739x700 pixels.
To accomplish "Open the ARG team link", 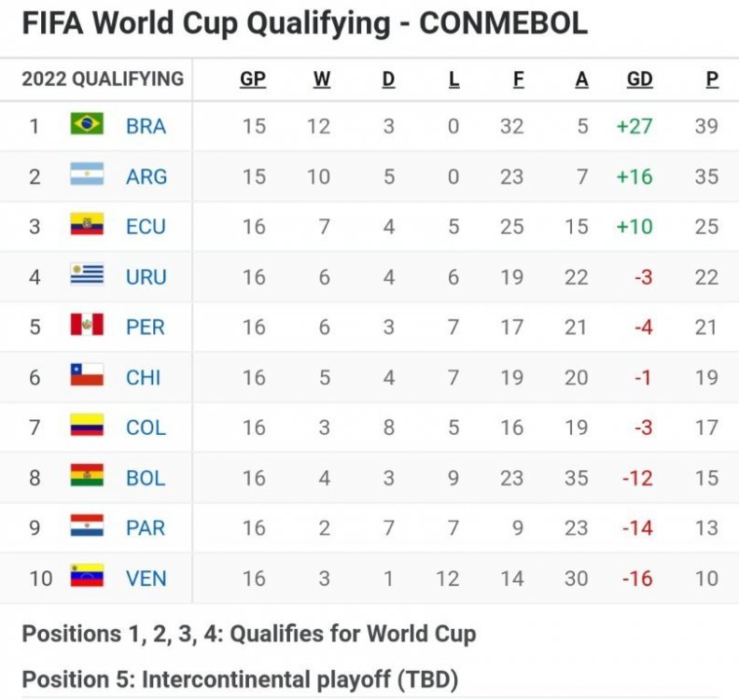I will point(146,176).
